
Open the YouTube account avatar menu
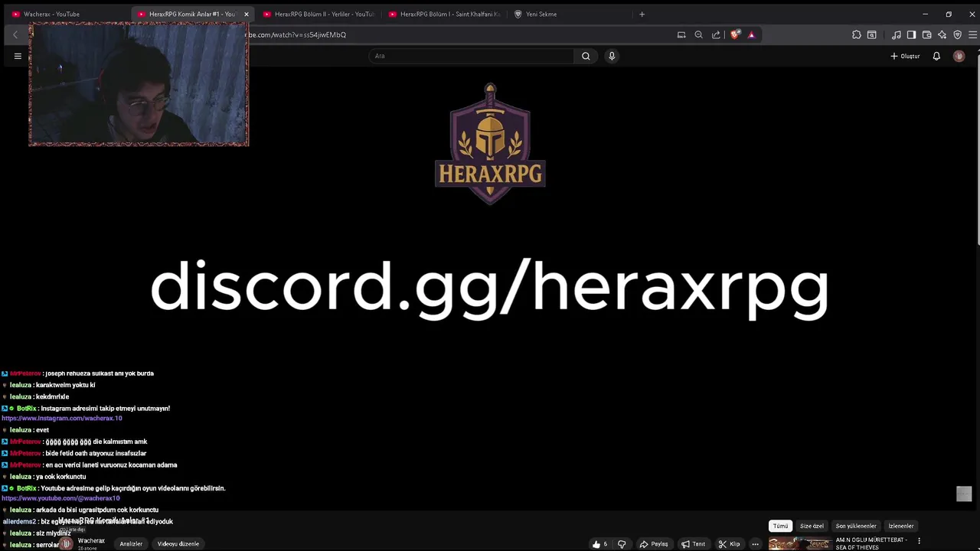[959, 56]
